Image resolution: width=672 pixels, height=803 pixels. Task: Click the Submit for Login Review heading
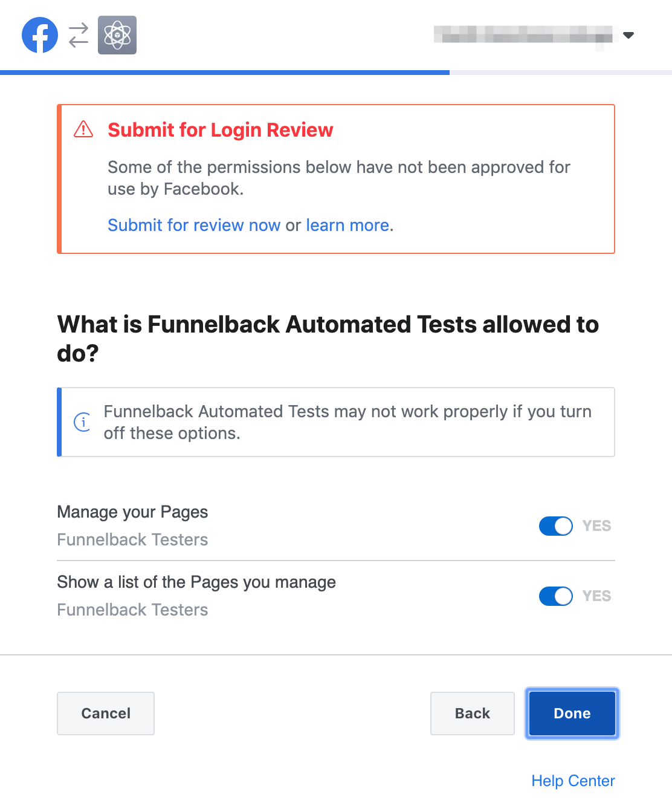tap(220, 129)
